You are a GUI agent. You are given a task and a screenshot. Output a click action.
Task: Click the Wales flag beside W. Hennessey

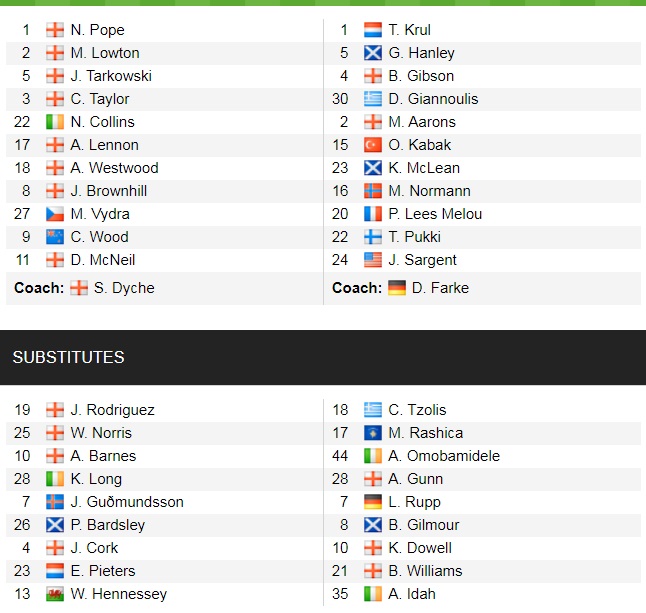(55, 594)
